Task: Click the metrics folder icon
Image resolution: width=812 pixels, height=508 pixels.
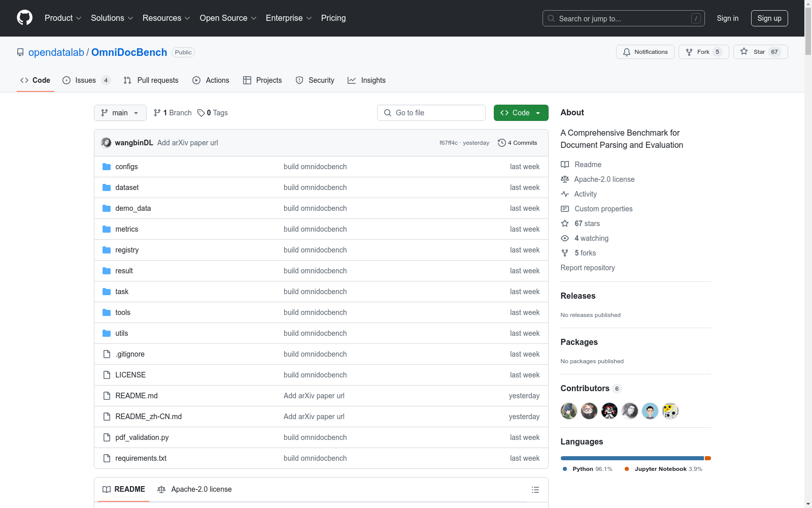Action: click(x=107, y=229)
